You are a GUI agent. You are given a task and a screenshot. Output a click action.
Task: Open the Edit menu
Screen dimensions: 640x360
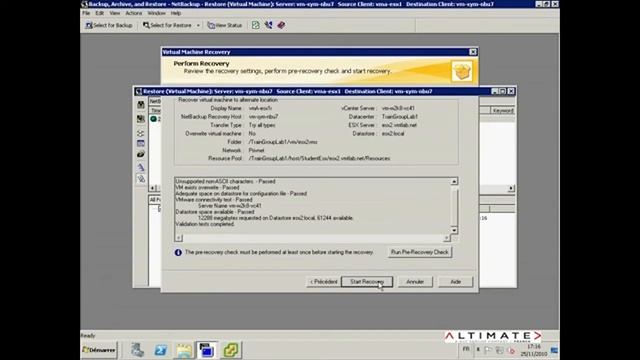(100, 13)
